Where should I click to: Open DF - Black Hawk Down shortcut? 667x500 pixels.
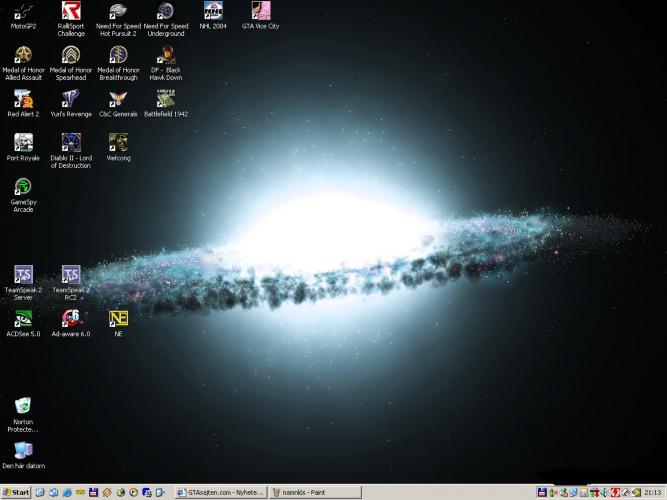[165, 55]
